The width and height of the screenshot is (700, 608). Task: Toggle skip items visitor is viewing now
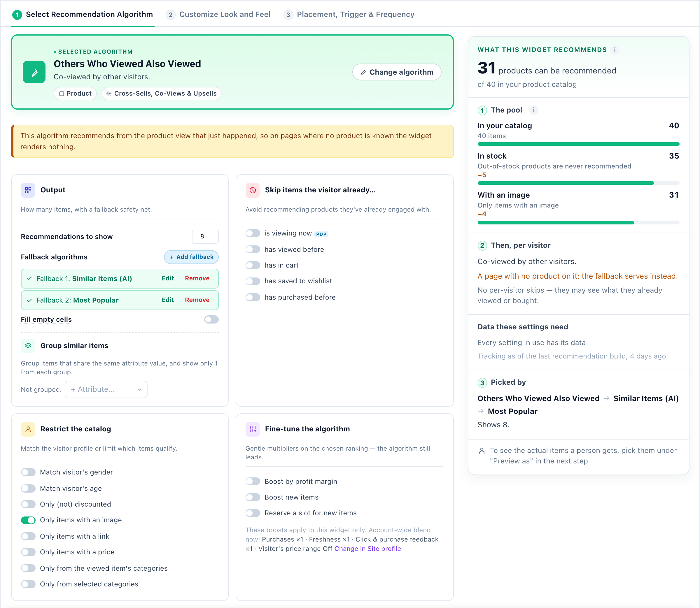click(x=253, y=233)
